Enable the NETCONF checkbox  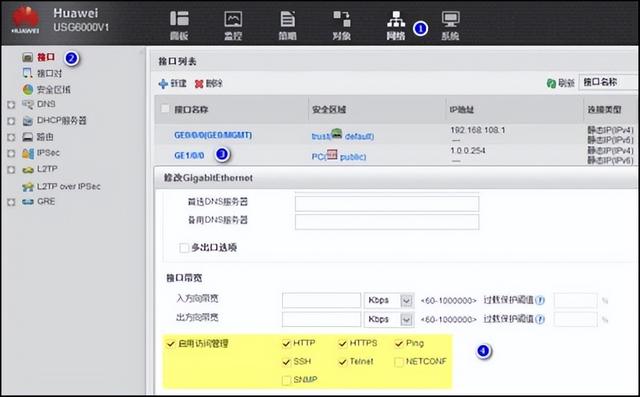click(399, 362)
